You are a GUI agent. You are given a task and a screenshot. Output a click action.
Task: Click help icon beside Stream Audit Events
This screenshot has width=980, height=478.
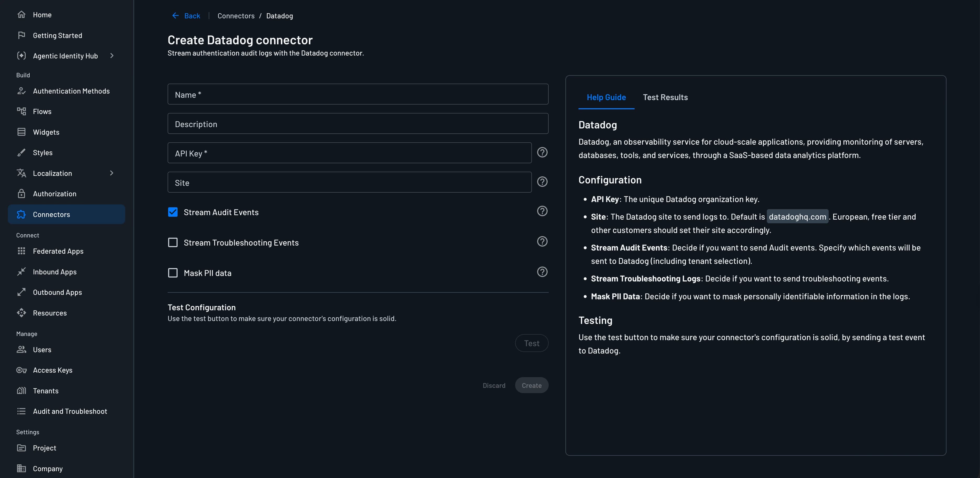[542, 211]
